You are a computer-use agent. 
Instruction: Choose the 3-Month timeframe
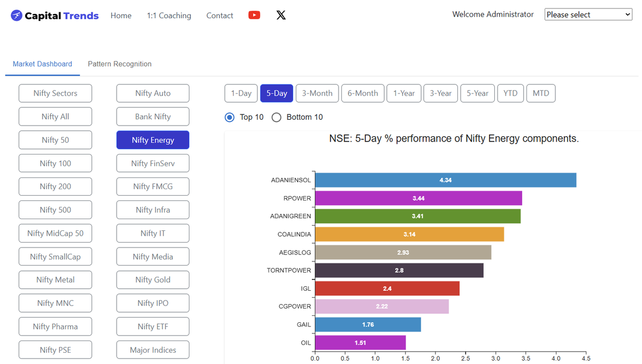point(317,93)
